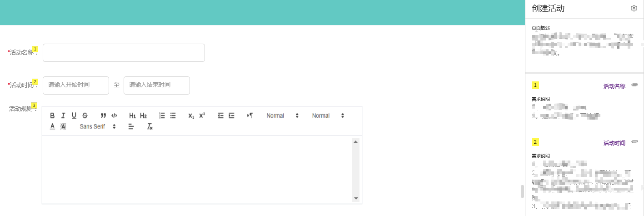644x216 pixels.
Task: Apply Heading 1 style
Action: (133, 116)
